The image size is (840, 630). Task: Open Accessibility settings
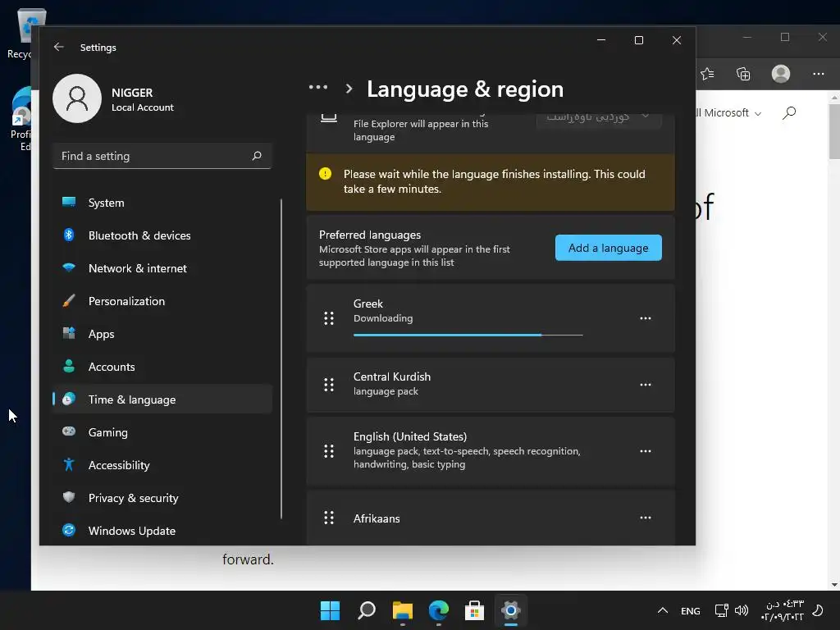162,465
